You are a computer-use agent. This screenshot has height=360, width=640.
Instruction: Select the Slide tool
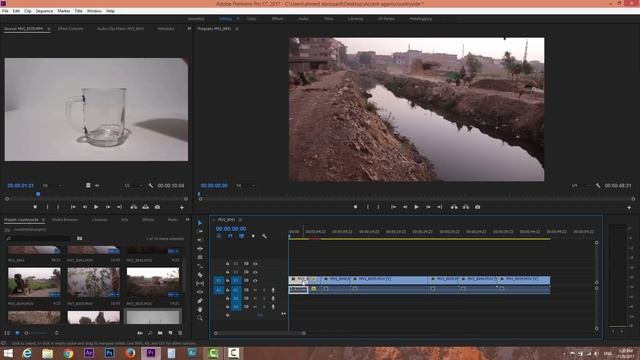pos(200,292)
